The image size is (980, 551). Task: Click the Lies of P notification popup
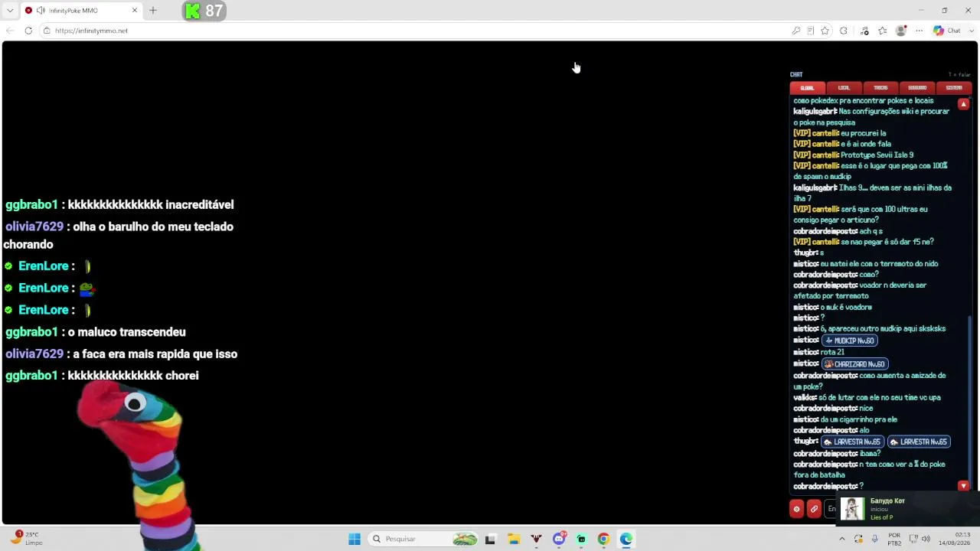[x=907, y=509]
